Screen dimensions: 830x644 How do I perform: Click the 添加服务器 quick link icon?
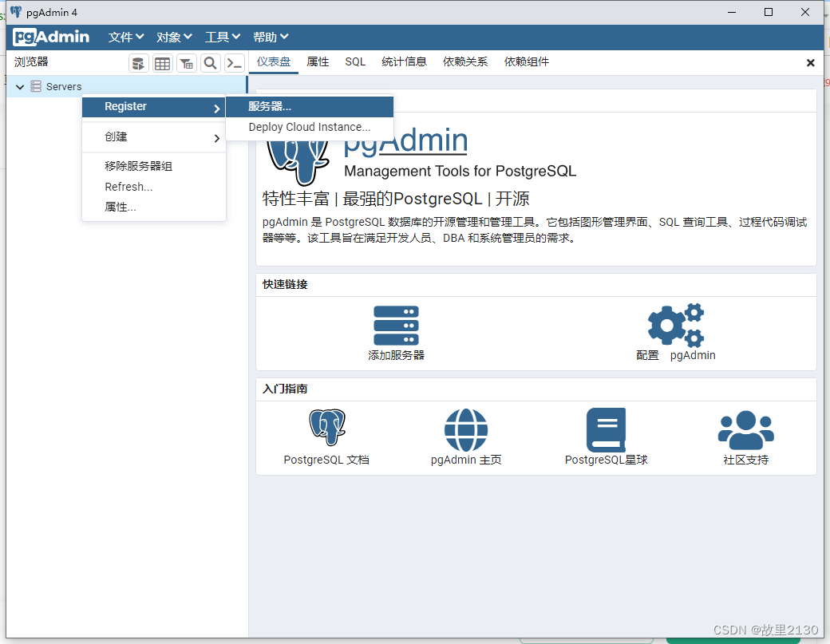tap(396, 324)
